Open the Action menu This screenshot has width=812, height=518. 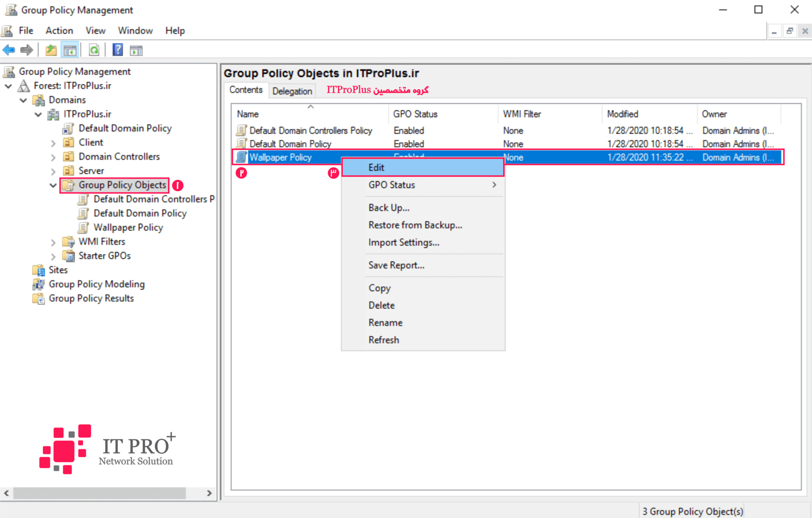[x=59, y=31]
